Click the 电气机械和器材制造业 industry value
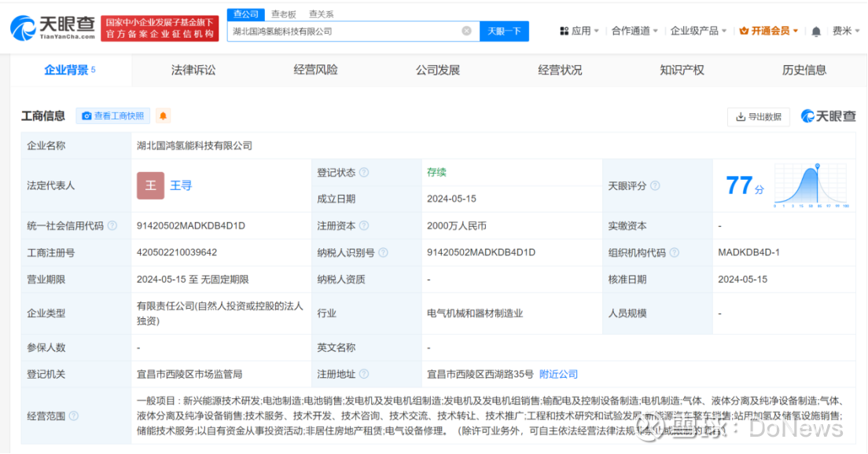This screenshot has height=454, width=868. point(475,313)
